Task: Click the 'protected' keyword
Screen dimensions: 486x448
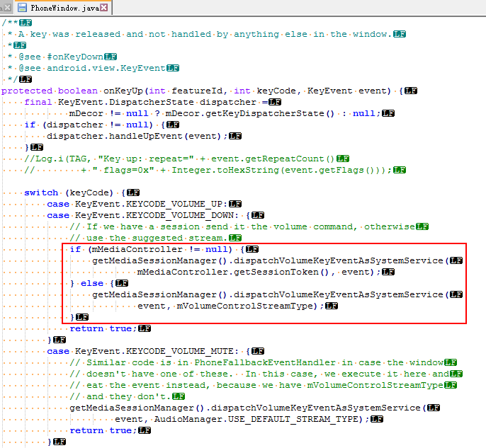Action: (x=27, y=91)
